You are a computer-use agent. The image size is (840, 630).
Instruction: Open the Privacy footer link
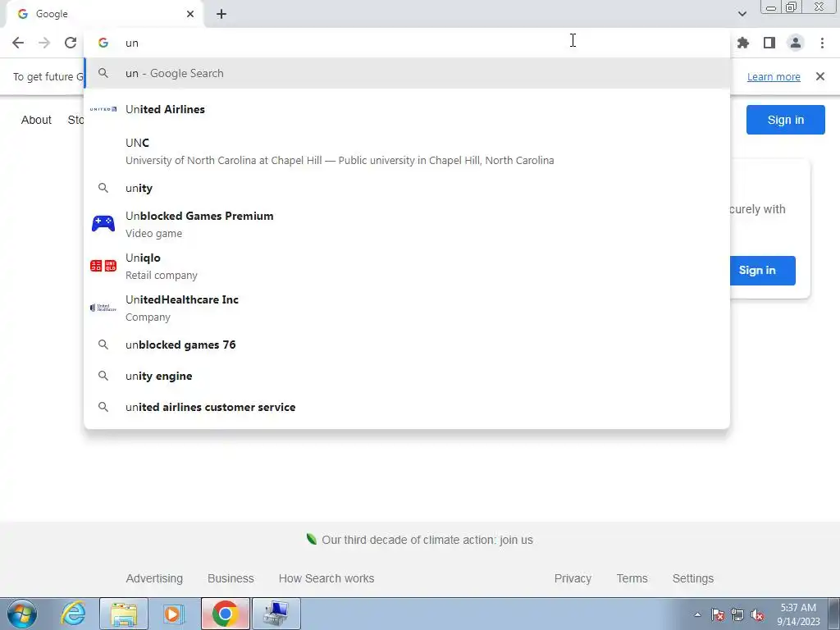(x=573, y=578)
